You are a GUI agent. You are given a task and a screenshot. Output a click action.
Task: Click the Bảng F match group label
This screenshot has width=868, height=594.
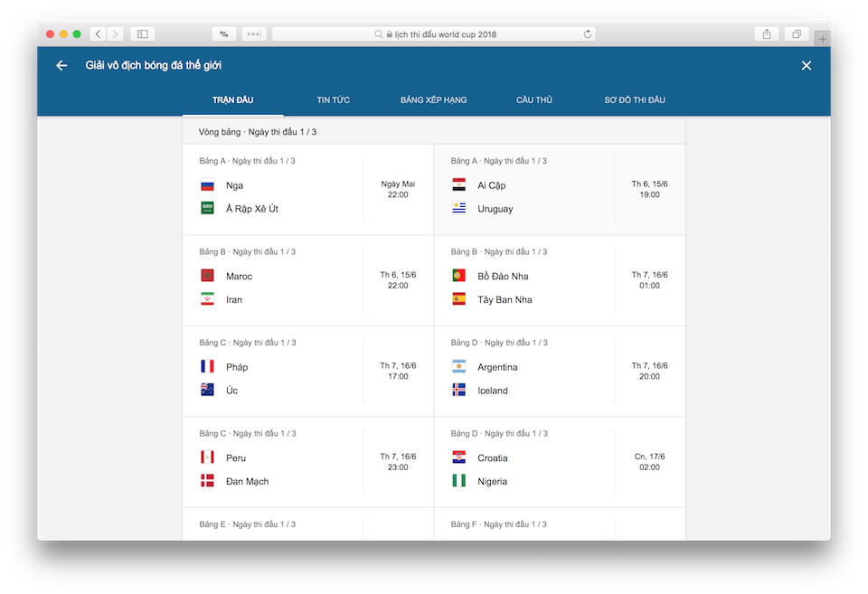(x=498, y=524)
